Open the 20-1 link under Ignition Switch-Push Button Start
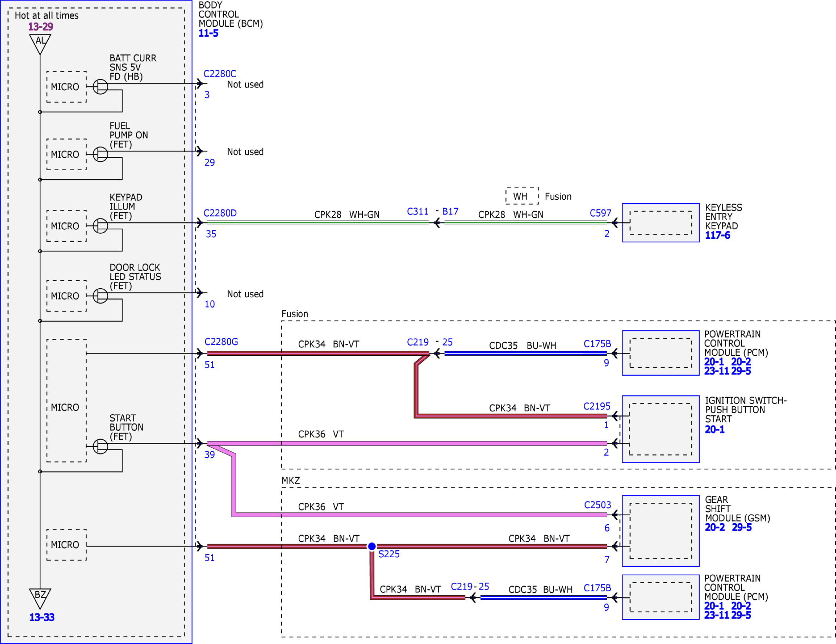Viewport: 836px width, 644px height. coord(715,429)
